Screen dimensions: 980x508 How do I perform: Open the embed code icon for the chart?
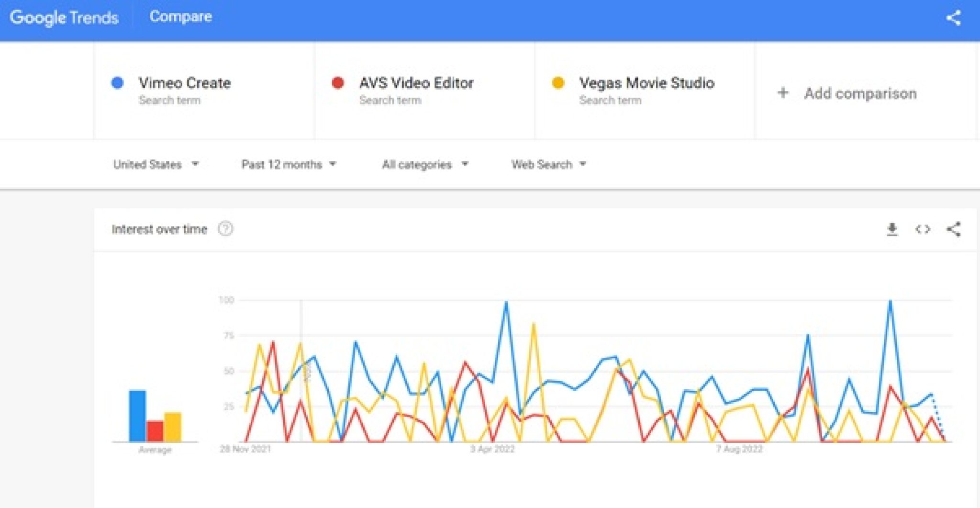[x=923, y=229]
